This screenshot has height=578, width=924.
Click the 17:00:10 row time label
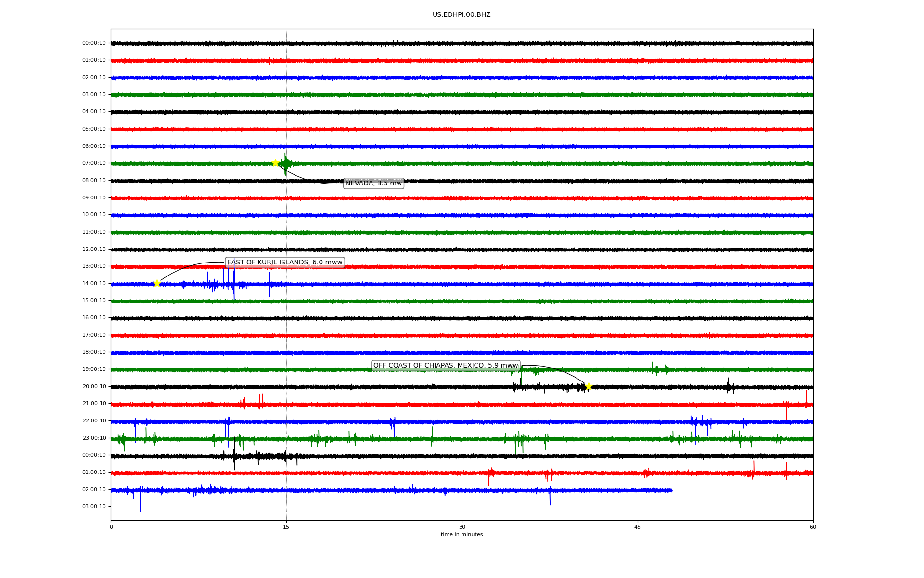tap(94, 335)
